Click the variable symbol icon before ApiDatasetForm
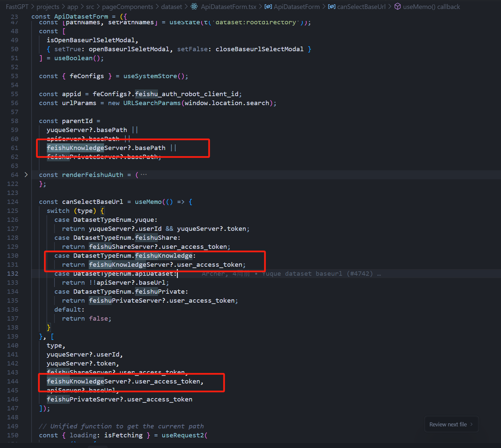 click(268, 7)
